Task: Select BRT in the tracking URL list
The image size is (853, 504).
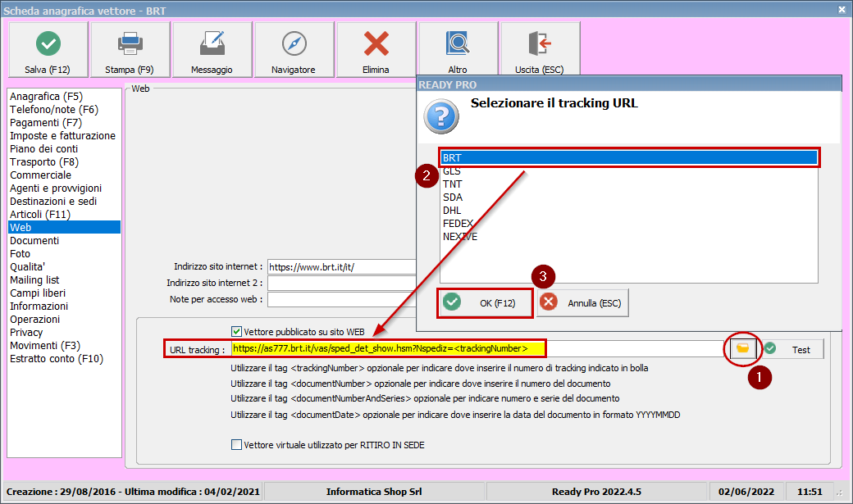Action: [629, 157]
